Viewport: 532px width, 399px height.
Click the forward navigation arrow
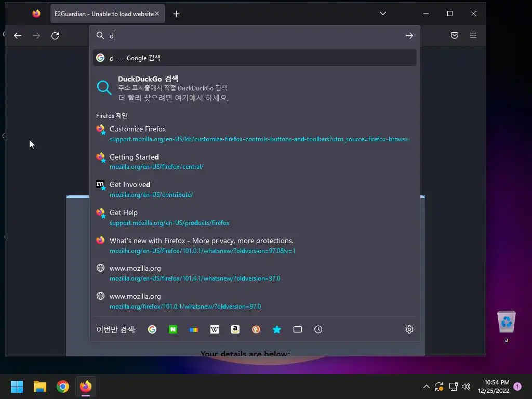36,36
